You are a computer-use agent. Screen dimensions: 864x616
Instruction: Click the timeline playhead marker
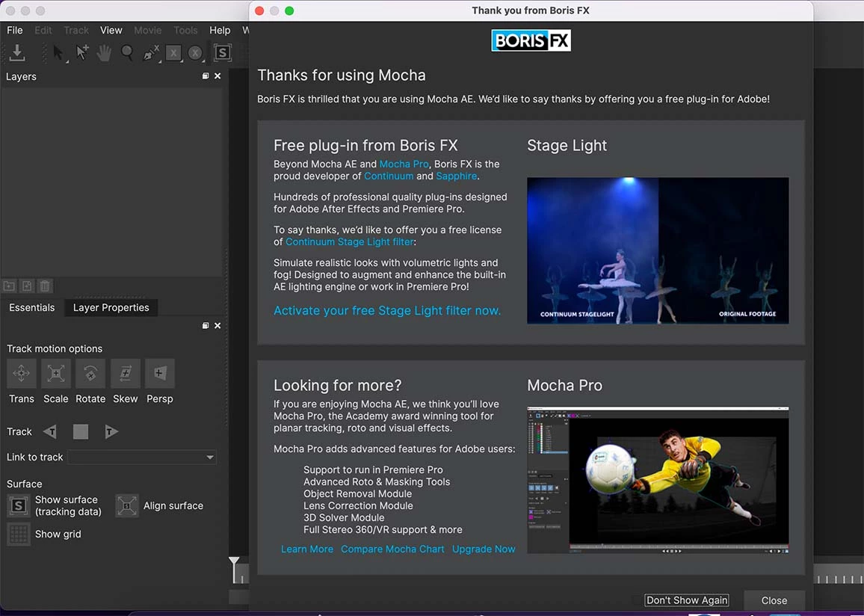coord(234,569)
